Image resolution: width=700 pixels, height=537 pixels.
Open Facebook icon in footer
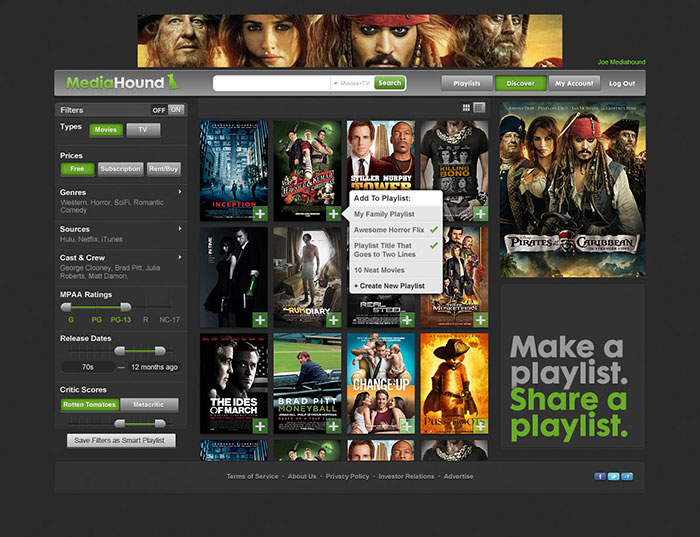[600, 477]
